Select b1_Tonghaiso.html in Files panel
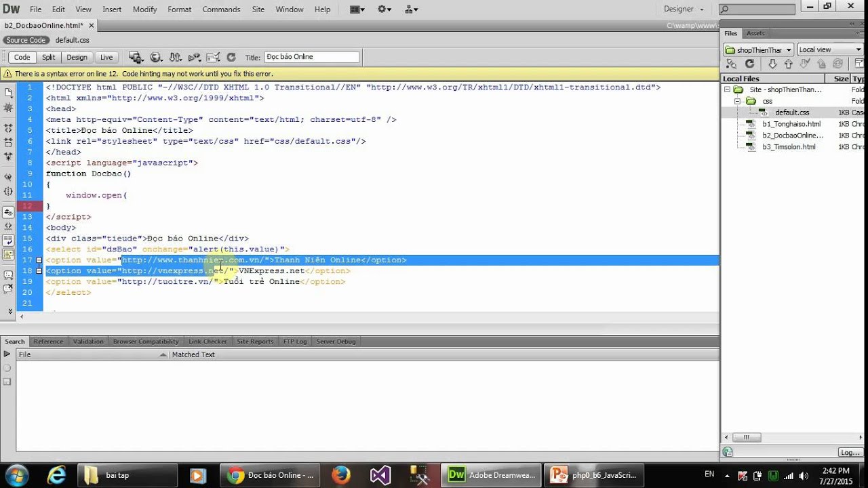Viewport: 868px width, 488px height. 791,124
